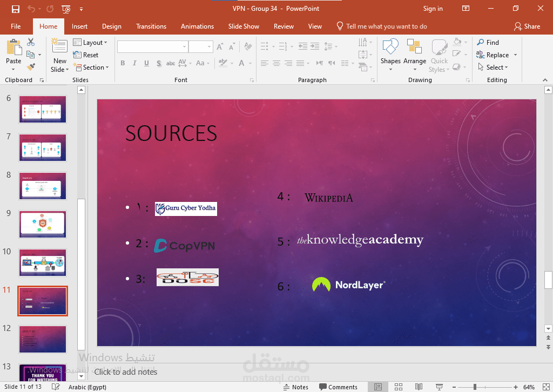Click the Save icon in quick access toolbar
The width and height of the screenshot is (553, 392).
click(16, 9)
